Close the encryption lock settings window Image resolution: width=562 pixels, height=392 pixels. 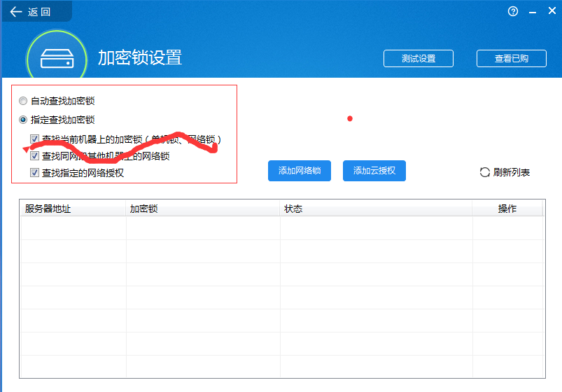click(x=552, y=11)
